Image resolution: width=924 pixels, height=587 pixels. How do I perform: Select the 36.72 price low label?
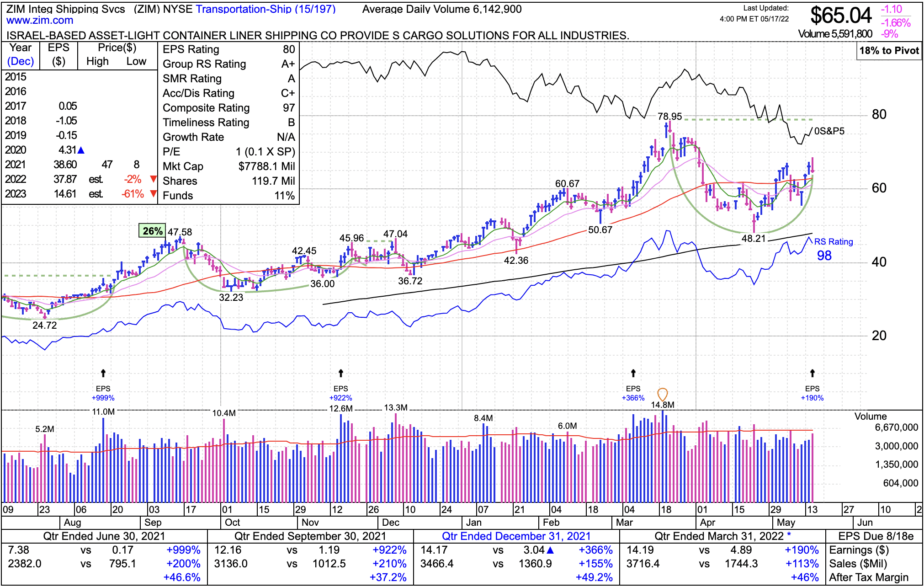pyautogui.click(x=410, y=281)
